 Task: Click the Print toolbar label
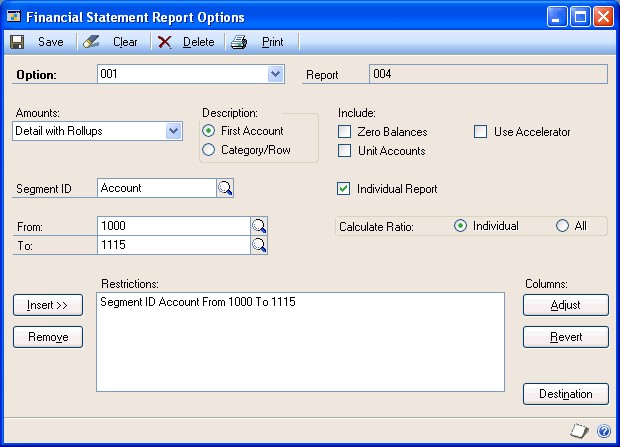pyautogui.click(x=272, y=42)
